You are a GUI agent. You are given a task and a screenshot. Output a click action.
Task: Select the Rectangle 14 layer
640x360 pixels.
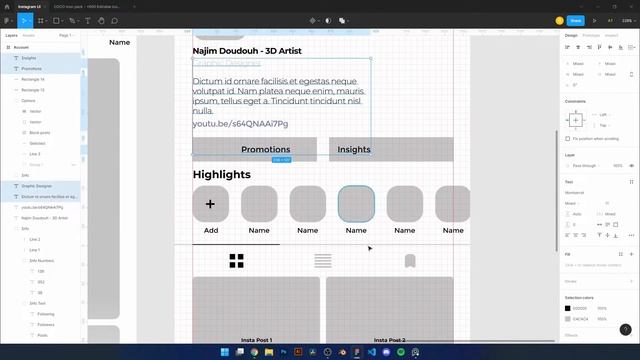point(40,79)
